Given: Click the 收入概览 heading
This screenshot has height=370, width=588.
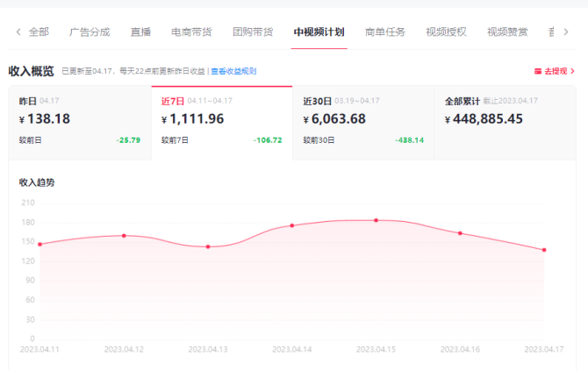Looking at the screenshot, I should pyautogui.click(x=31, y=71).
